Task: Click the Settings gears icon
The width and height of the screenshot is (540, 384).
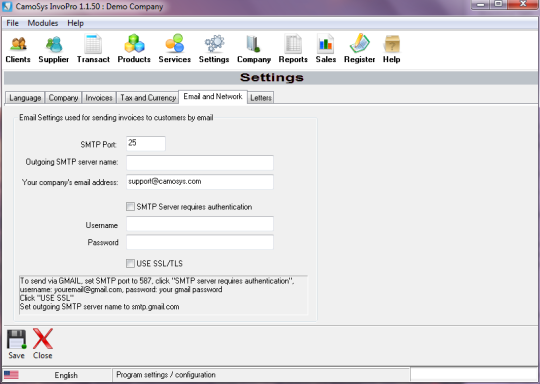Action: (214, 44)
